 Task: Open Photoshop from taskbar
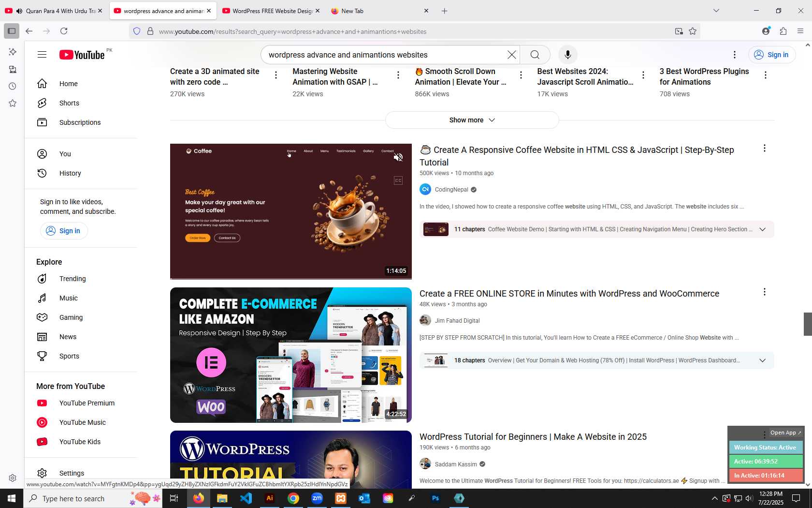(435, 498)
